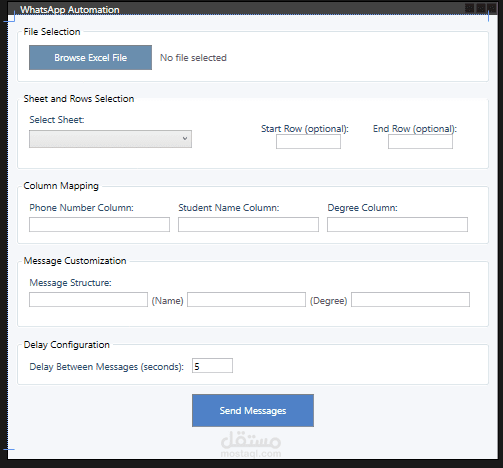Screen dimensions: 503x468
Task: Click the Phone Number Column field
Action: 99,225
